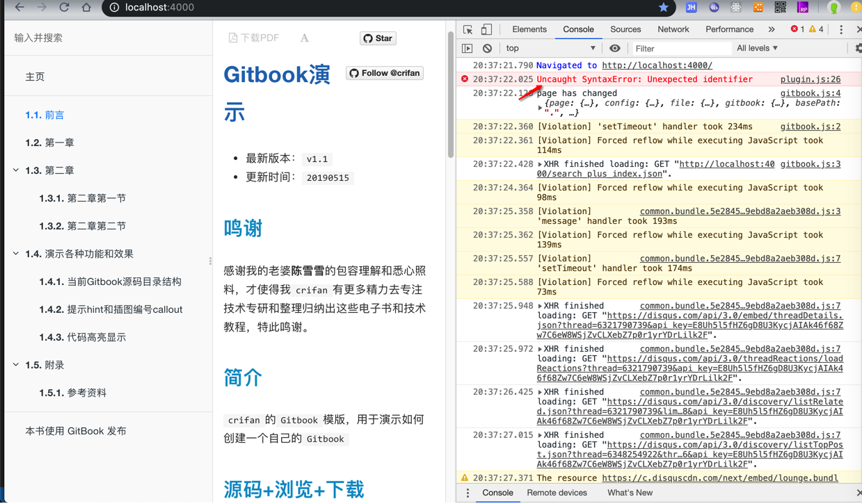Screen dimensions: 862x504
Task: Open the QR code extension
Action: point(781,8)
